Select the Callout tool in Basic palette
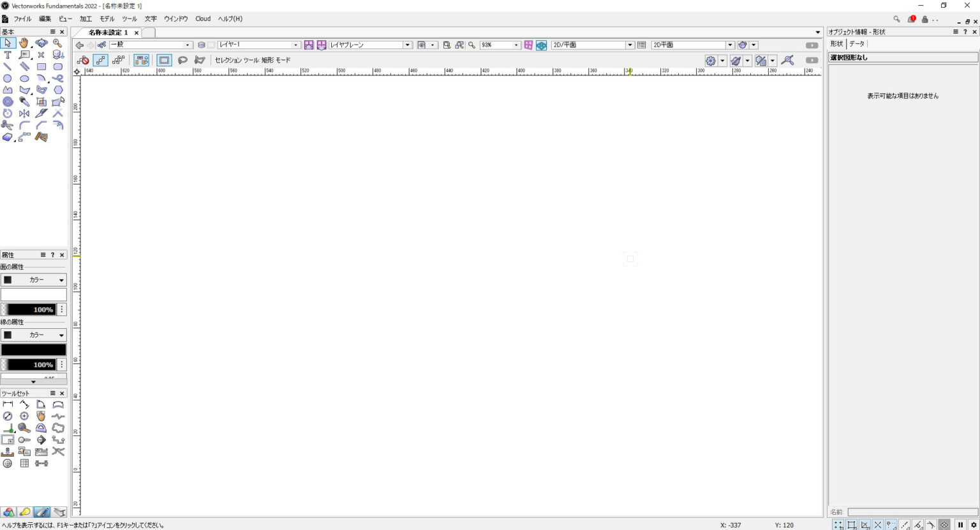The image size is (980, 530). pyautogui.click(x=24, y=55)
